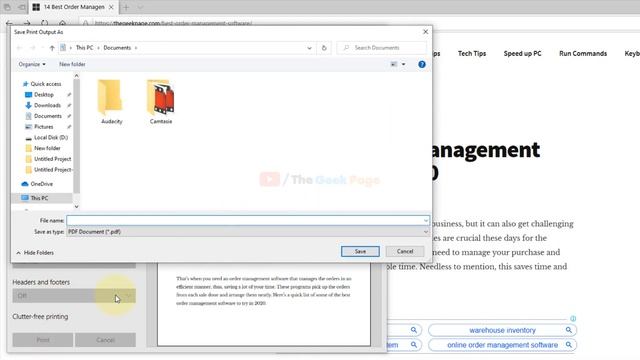The height and width of the screenshot is (360, 640).
Task: Click the browser refresh icon
Action: click(x=44, y=23)
